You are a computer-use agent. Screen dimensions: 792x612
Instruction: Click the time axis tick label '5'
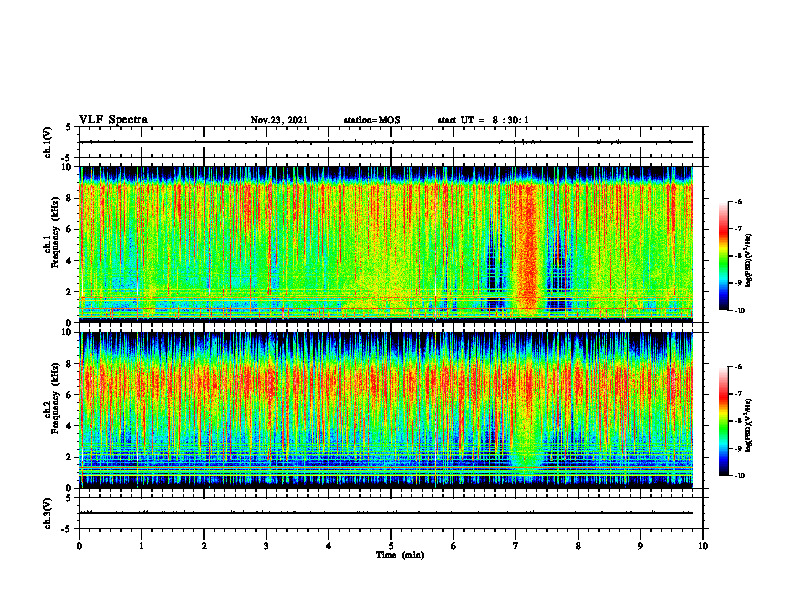391,546
